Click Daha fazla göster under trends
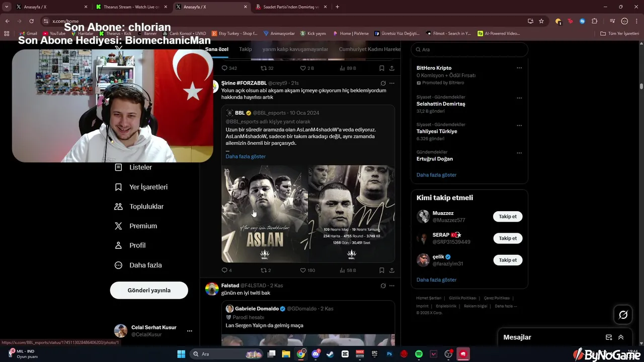 (436, 175)
